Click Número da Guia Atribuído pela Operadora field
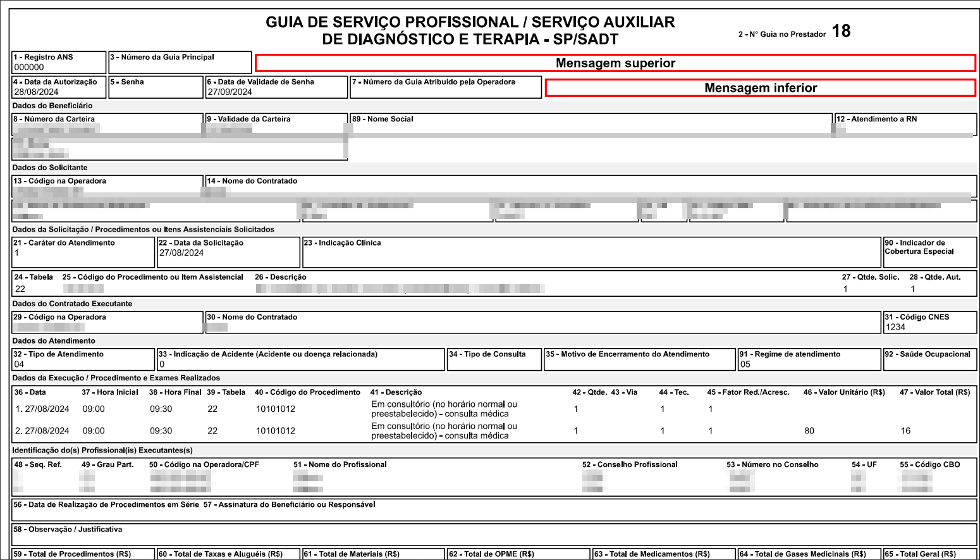The width and height of the screenshot is (980, 560). point(445,87)
